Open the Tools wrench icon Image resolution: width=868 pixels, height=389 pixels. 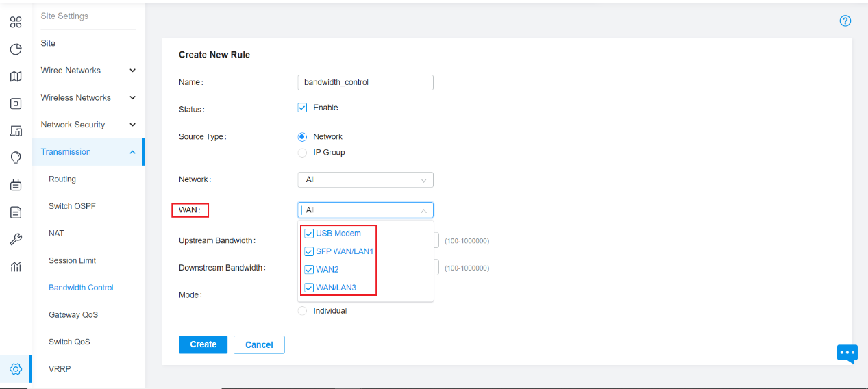pos(16,239)
